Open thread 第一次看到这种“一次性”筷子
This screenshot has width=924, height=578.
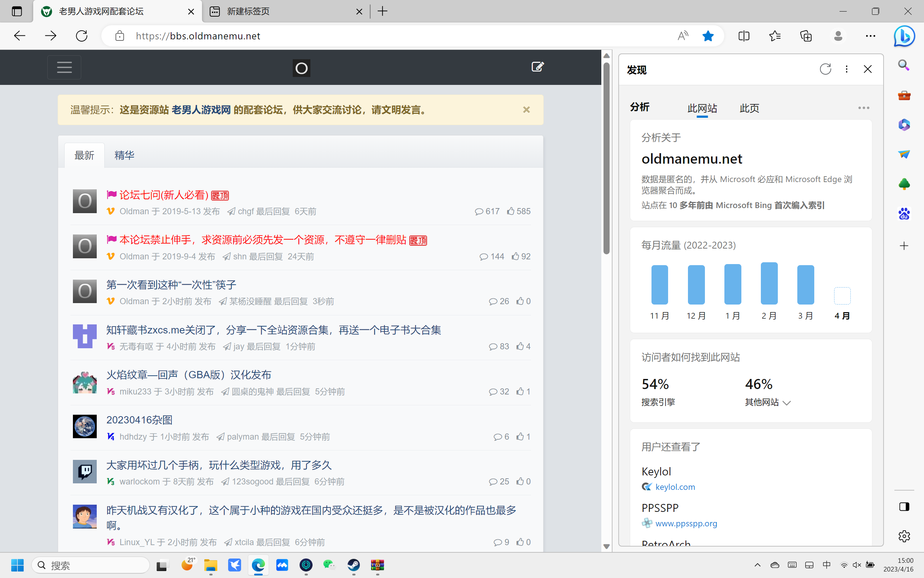click(171, 285)
